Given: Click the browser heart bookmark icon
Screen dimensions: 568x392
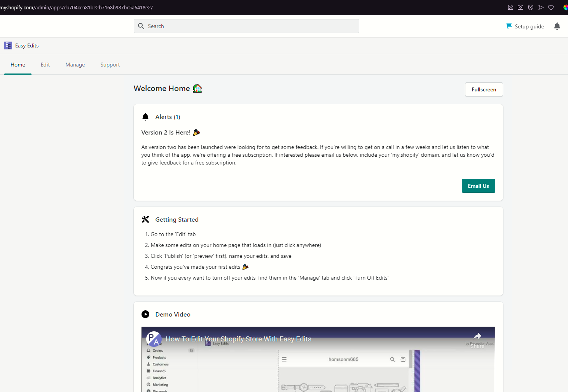Looking at the screenshot, I should (x=551, y=7).
